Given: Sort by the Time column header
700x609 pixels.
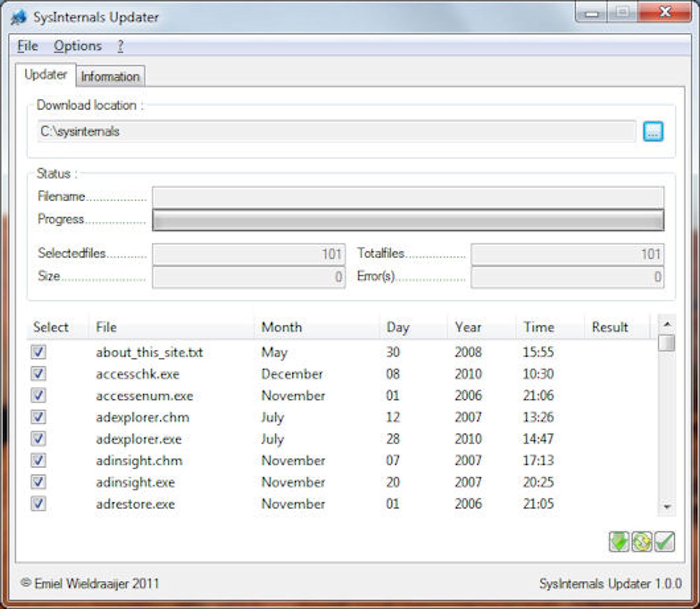Looking at the screenshot, I should (551, 327).
